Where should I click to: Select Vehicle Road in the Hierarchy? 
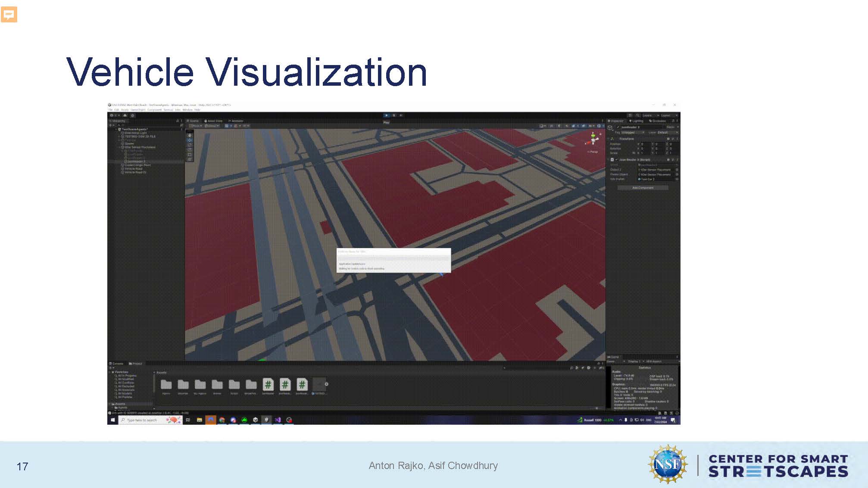tap(133, 169)
